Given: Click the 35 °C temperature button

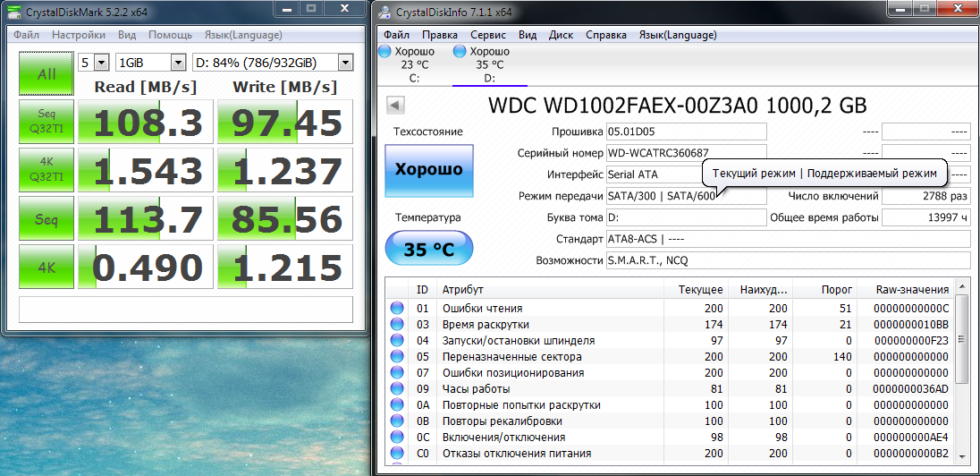Looking at the screenshot, I should (429, 250).
